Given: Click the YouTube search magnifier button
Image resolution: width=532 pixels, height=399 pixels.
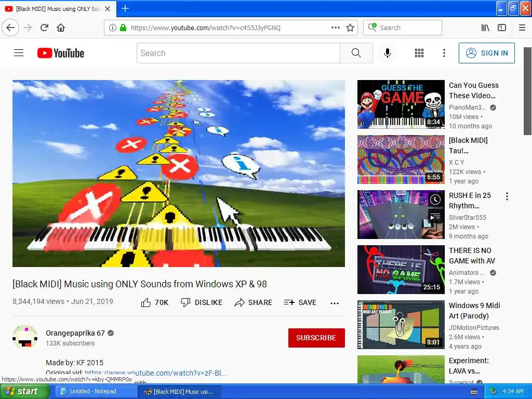Looking at the screenshot, I should [356, 53].
